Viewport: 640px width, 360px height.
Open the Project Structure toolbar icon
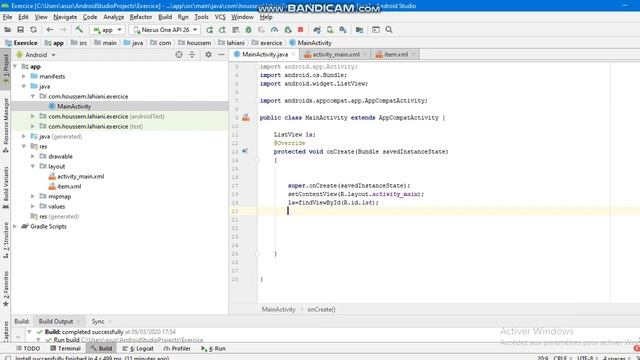click(359, 30)
